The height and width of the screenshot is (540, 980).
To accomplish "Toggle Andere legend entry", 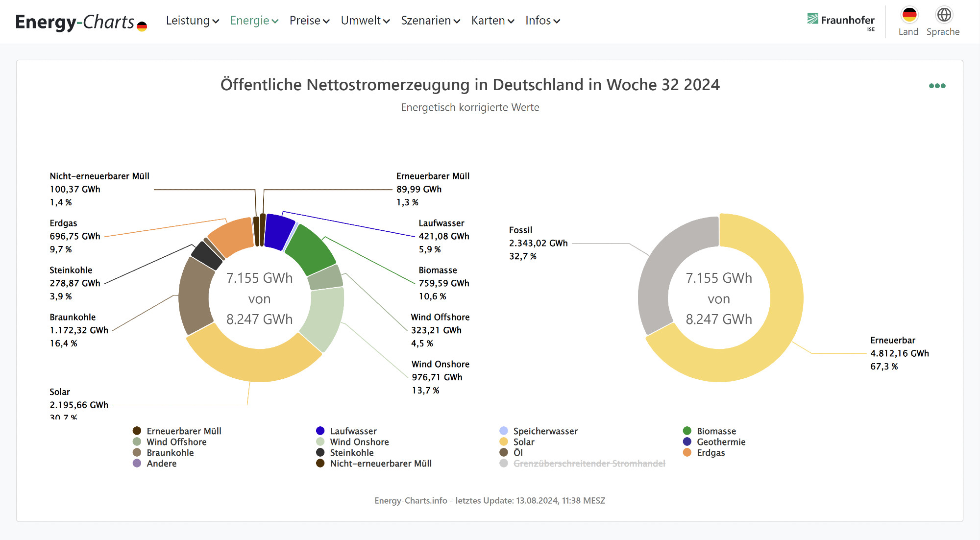I will 155,464.
